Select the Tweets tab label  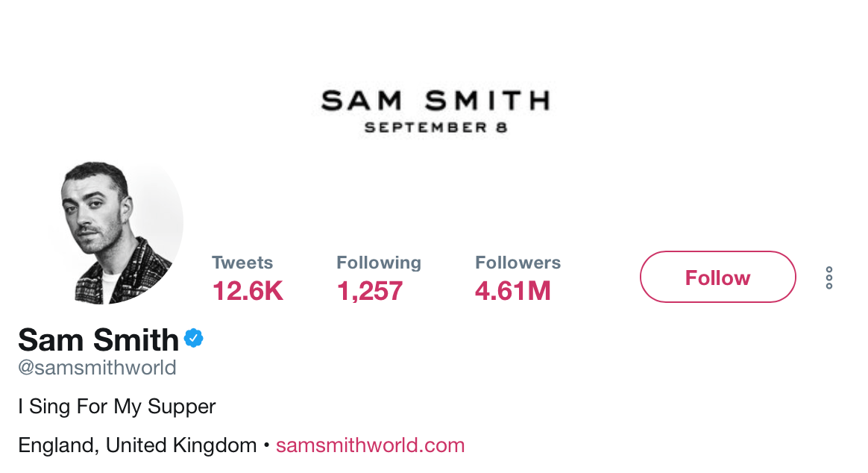point(242,263)
